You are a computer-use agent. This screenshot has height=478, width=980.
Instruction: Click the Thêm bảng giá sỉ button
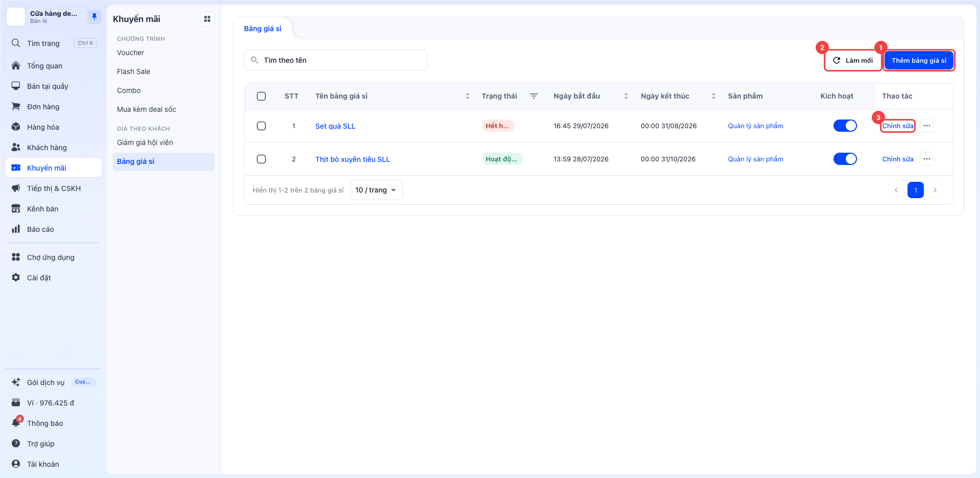click(x=919, y=60)
